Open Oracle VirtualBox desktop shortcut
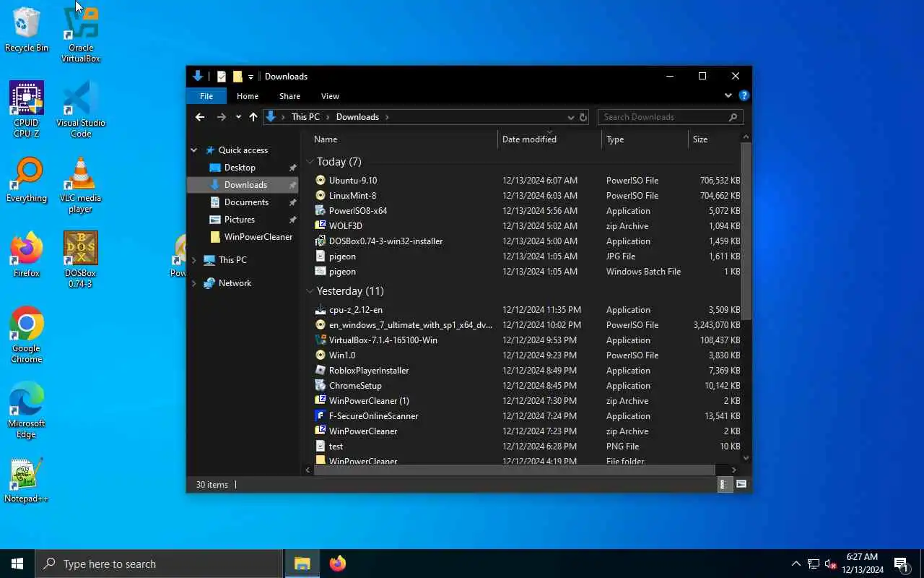The height and width of the screenshot is (578, 924). [x=81, y=33]
